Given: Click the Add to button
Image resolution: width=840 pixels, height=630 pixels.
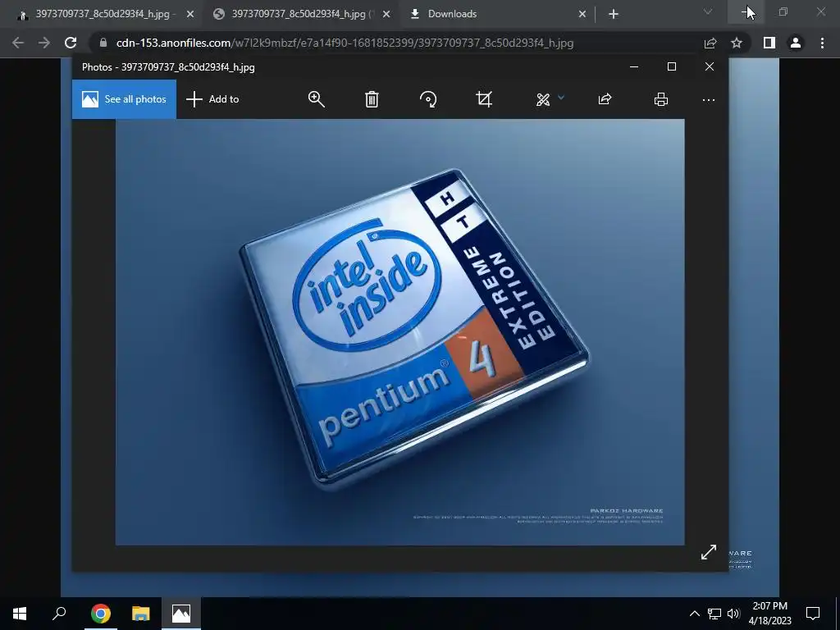Looking at the screenshot, I should coord(212,99).
